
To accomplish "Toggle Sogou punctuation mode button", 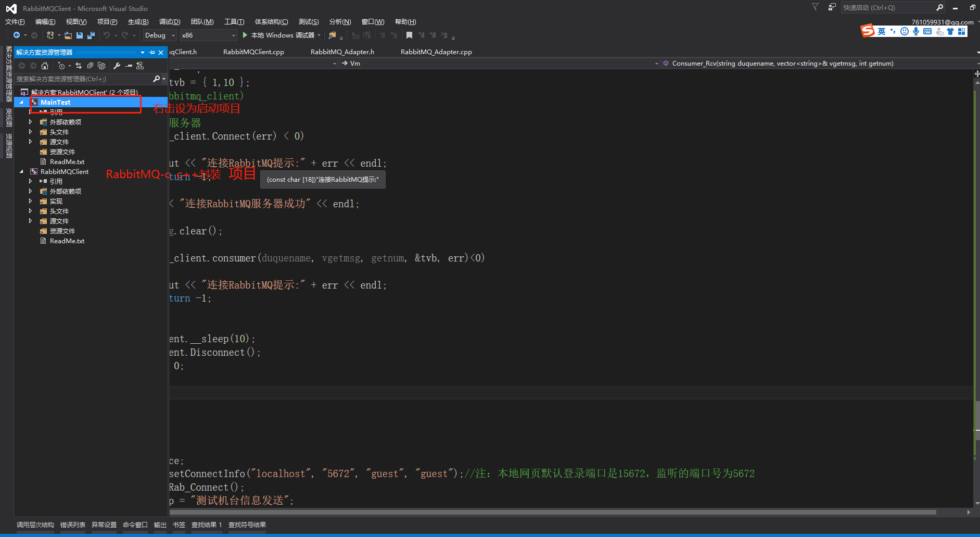I will (893, 31).
